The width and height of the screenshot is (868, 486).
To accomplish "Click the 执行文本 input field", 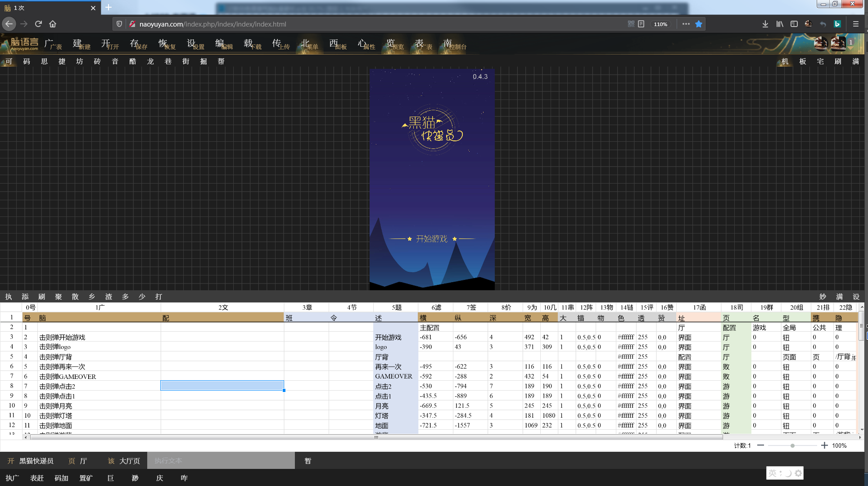I will pyautogui.click(x=221, y=461).
